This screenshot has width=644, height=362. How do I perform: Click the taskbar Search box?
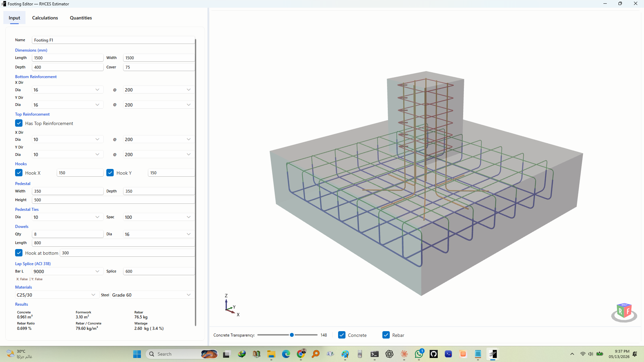pyautogui.click(x=182, y=354)
